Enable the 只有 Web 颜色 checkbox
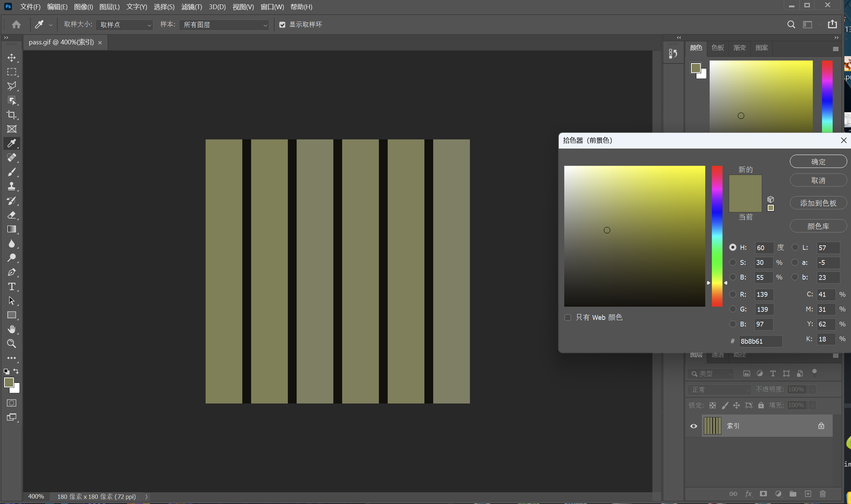This screenshot has width=851, height=504. pos(568,318)
